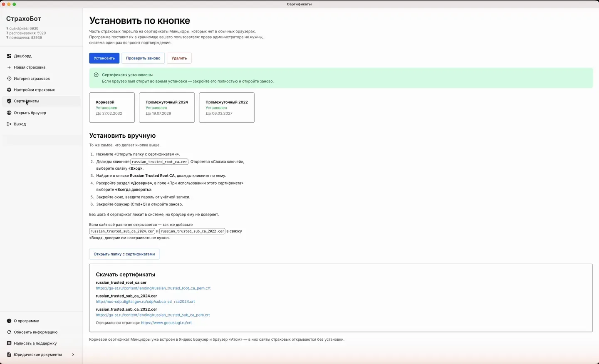Click the exit icon beside Выход
This screenshot has height=364, width=599.
coord(9,124)
